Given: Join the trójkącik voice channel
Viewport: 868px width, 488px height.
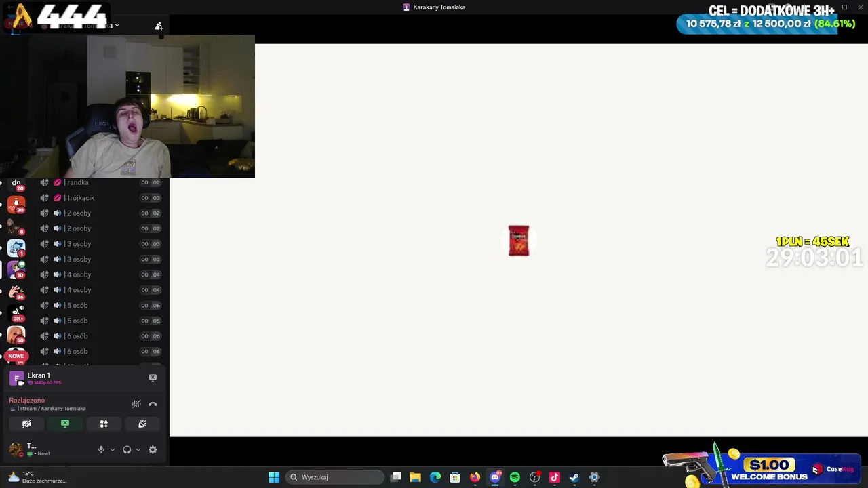Looking at the screenshot, I should coord(98,198).
